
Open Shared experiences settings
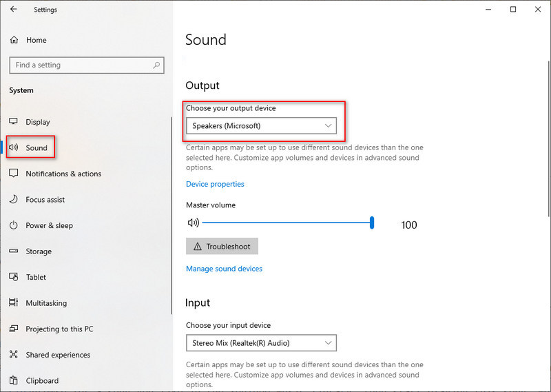click(58, 355)
